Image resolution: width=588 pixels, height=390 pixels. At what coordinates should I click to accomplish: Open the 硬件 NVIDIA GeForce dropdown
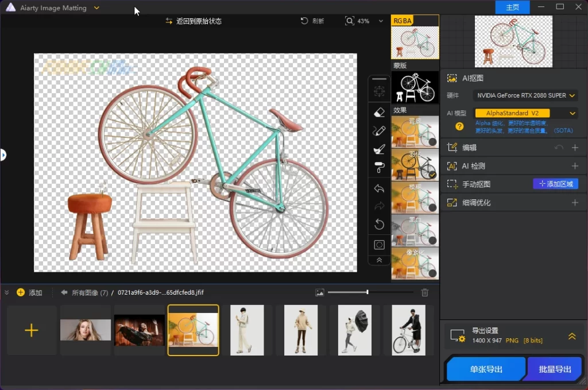525,95
